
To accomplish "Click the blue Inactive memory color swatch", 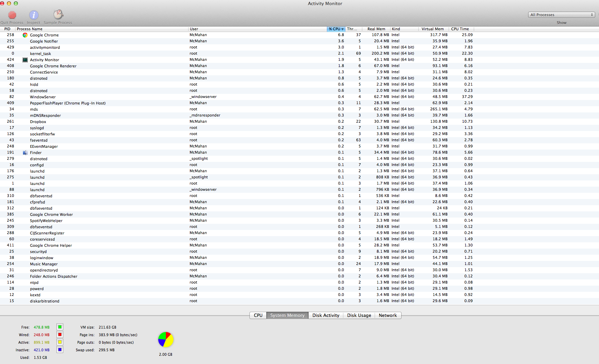I will pos(60,350).
